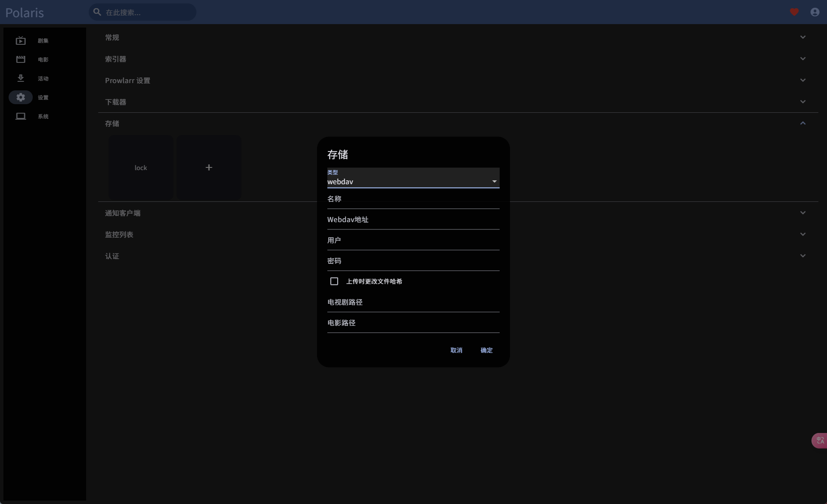Select 设置 label in sidebar
Viewport: 827px width, 504px height.
tap(43, 98)
